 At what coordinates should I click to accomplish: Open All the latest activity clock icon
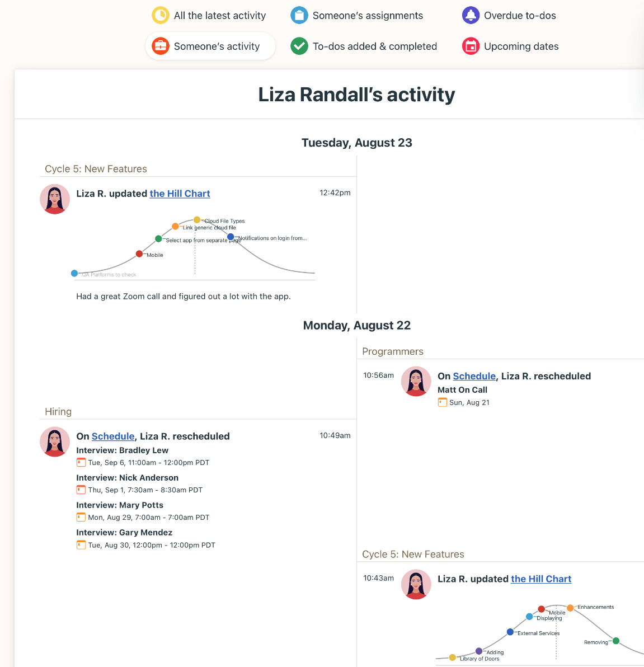pyautogui.click(x=161, y=15)
